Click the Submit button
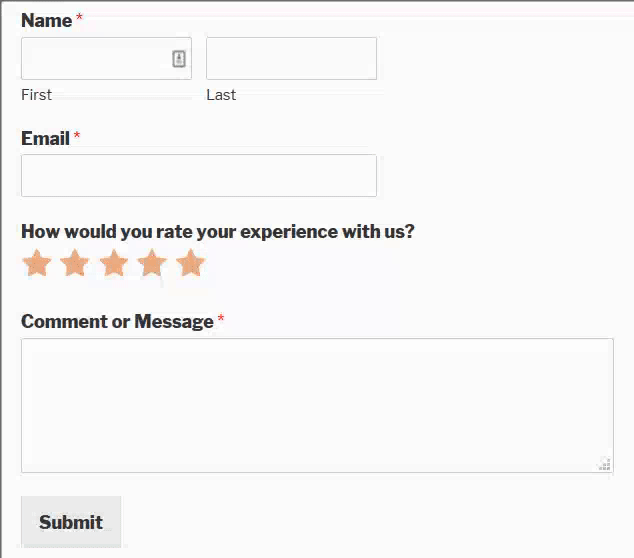The image size is (634, 558). pyautogui.click(x=71, y=522)
